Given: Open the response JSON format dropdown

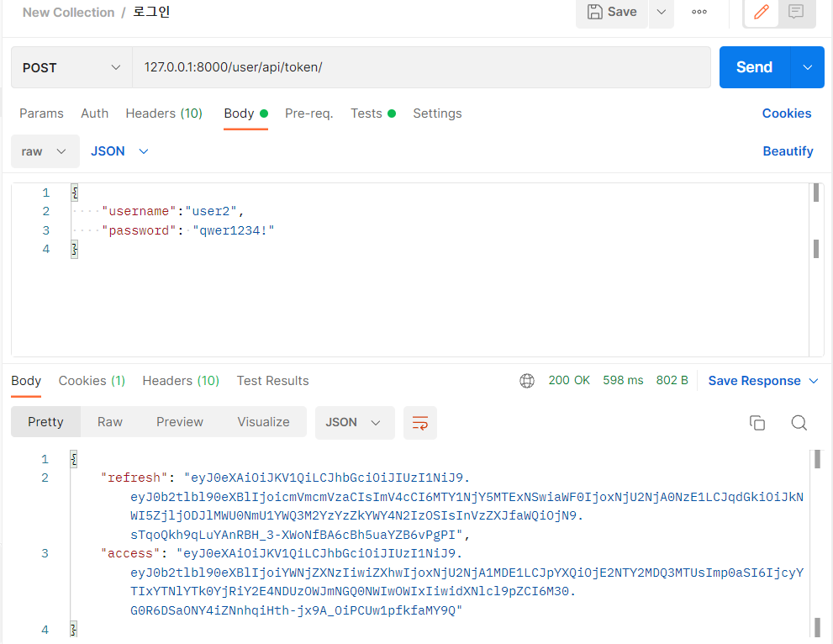Looking at the screenshot, I should tap(355, 423).
